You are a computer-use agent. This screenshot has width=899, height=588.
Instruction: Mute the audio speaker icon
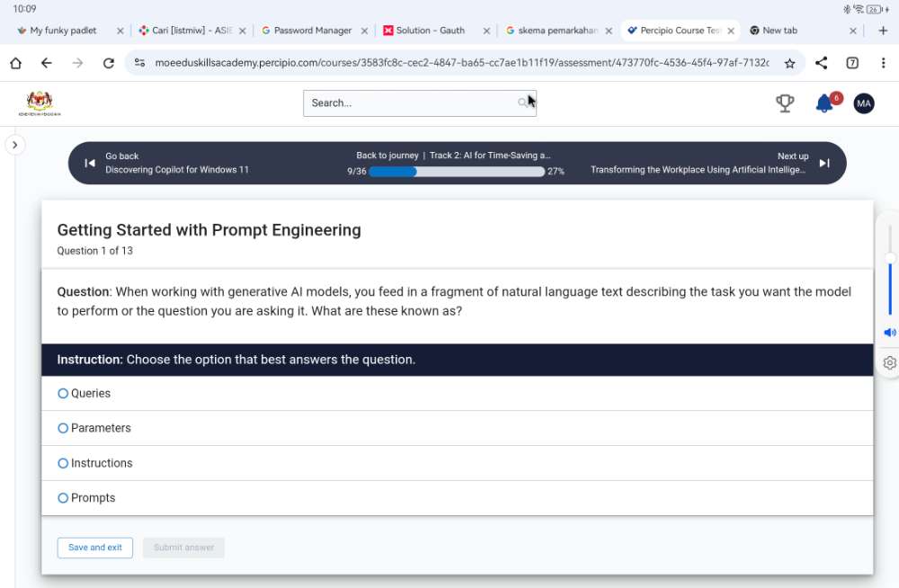click(x=889, y=332)
